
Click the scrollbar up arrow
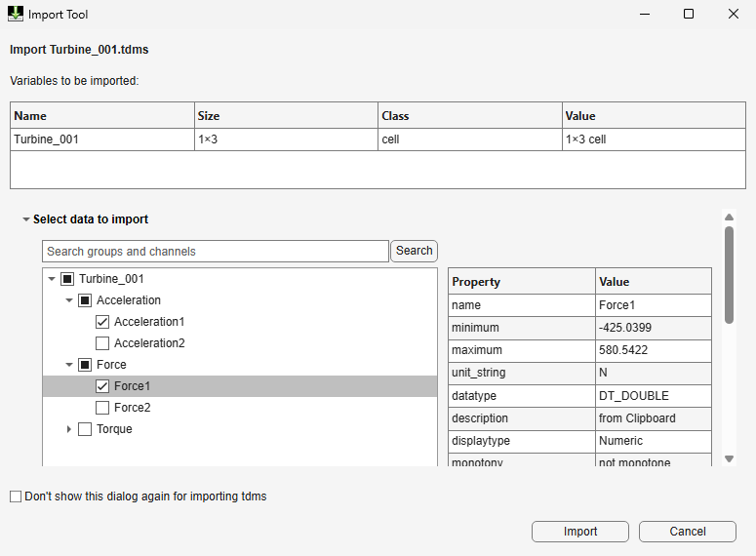click(729, 217)
